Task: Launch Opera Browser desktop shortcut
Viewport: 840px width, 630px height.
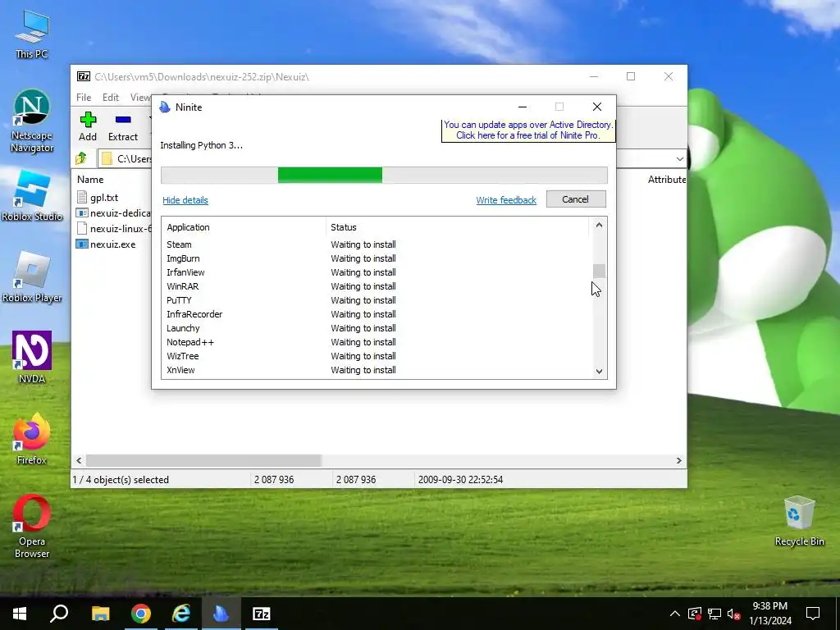Action: (x=32, y=526)
